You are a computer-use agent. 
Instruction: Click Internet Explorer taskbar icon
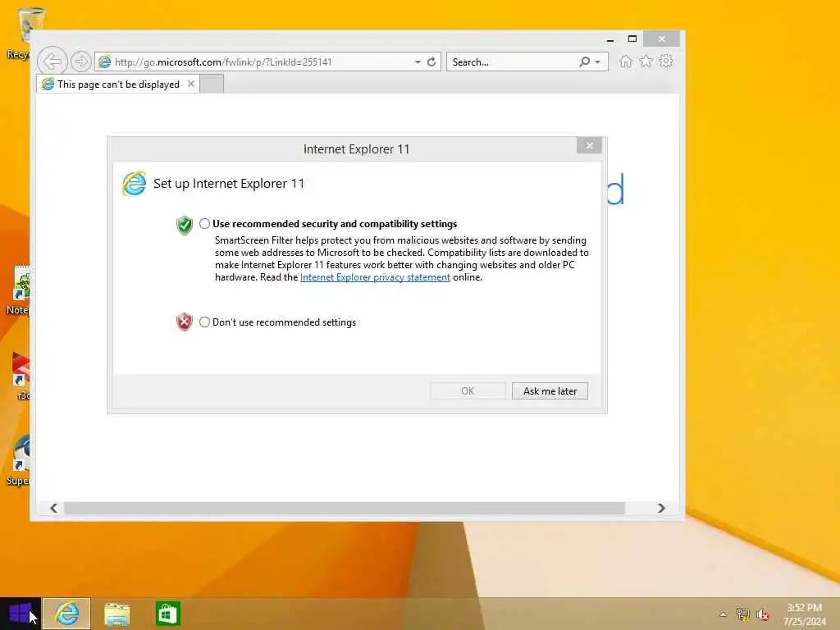coord(66,614)
